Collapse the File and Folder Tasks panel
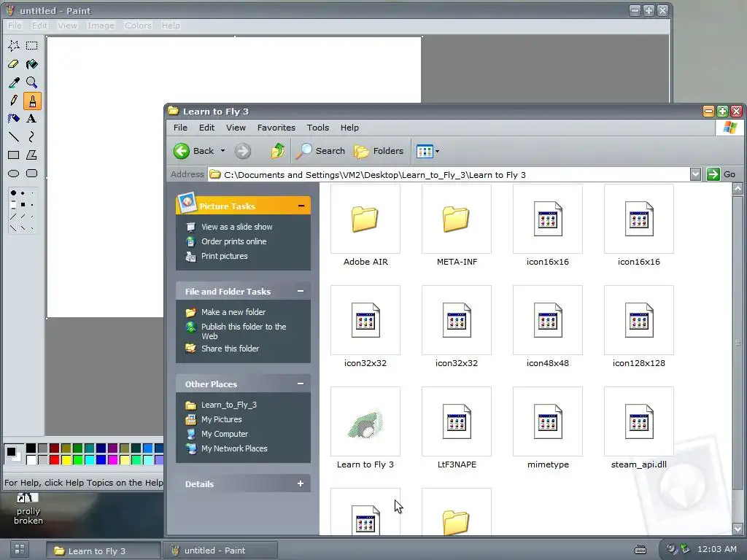 [301, 291]
